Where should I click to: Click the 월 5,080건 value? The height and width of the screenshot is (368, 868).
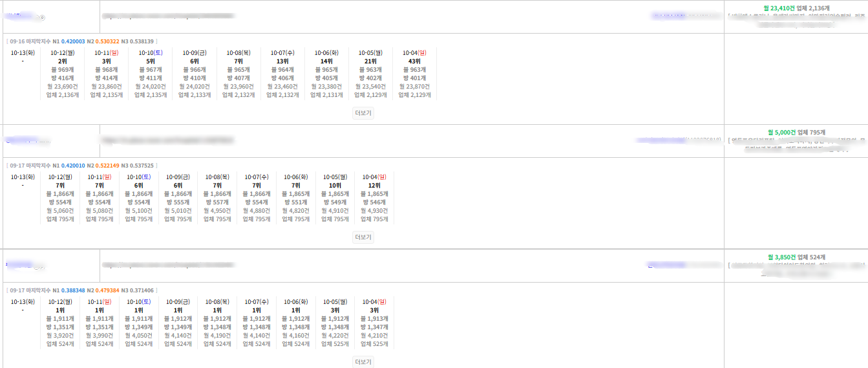coord(100,211)
